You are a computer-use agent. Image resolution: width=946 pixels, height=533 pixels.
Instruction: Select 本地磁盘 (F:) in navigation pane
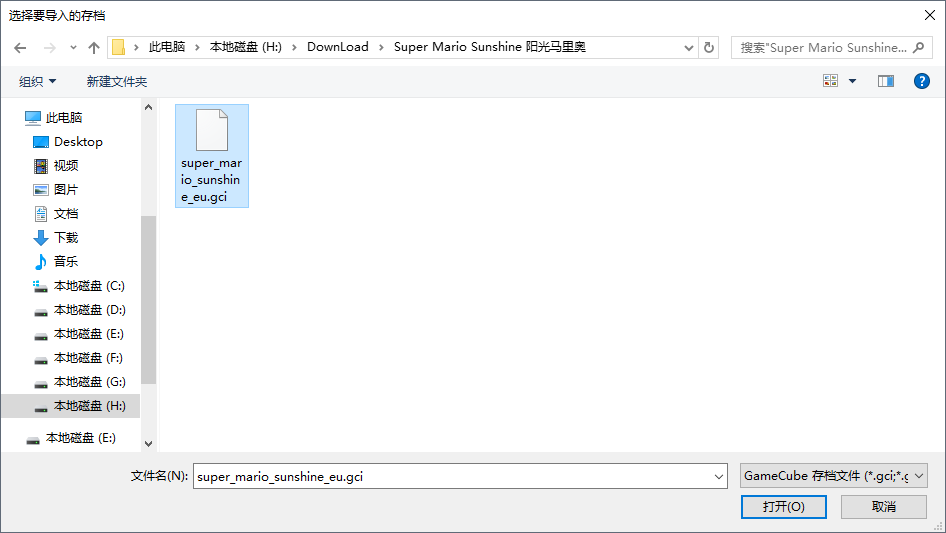tap(88, 358)
